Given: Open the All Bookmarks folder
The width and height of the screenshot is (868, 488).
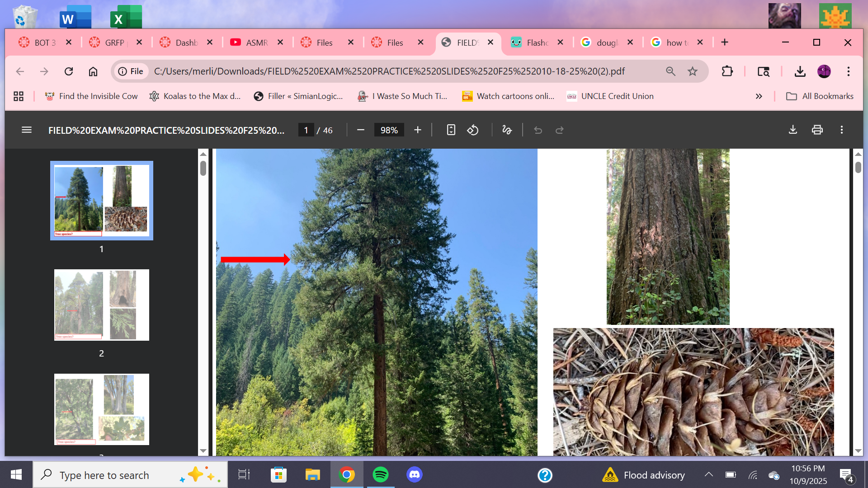Looking at the screenshot, I should [x=820, y=96].
